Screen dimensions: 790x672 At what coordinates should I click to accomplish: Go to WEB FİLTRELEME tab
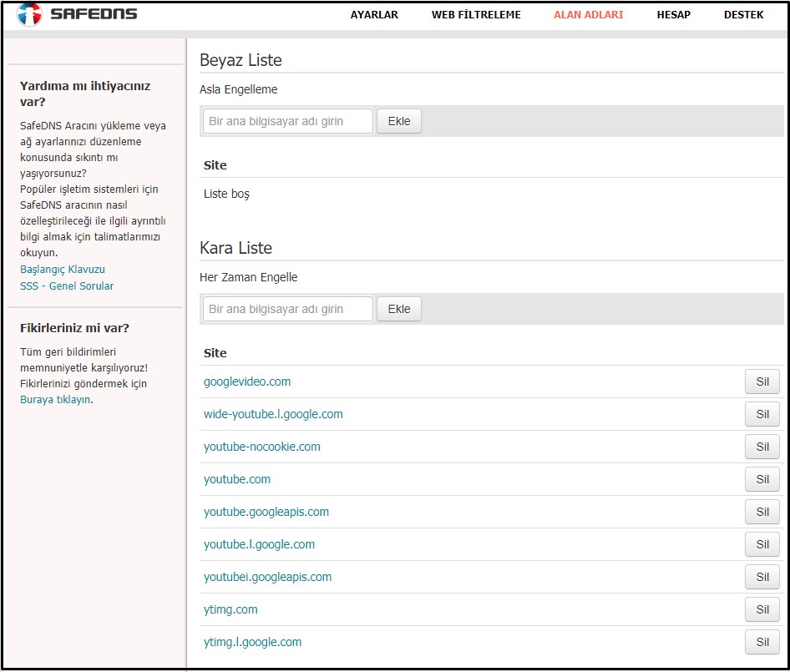pos(476,15)
